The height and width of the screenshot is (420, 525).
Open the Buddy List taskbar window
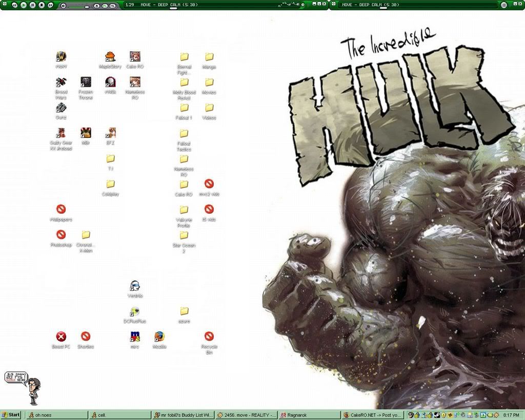point(183,415)
